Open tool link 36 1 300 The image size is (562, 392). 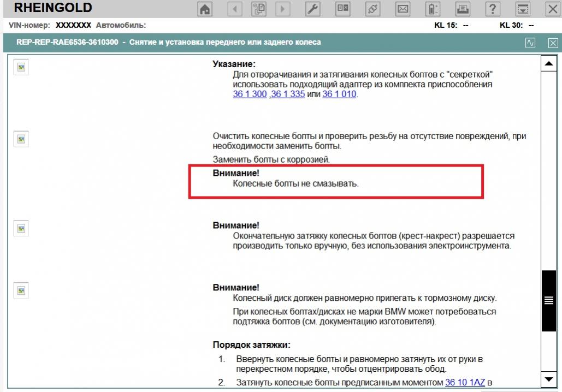(250, 94)
